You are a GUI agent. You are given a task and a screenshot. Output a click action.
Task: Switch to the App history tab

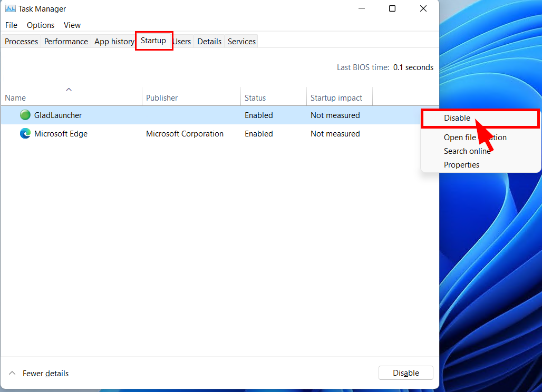click(114, 42)
